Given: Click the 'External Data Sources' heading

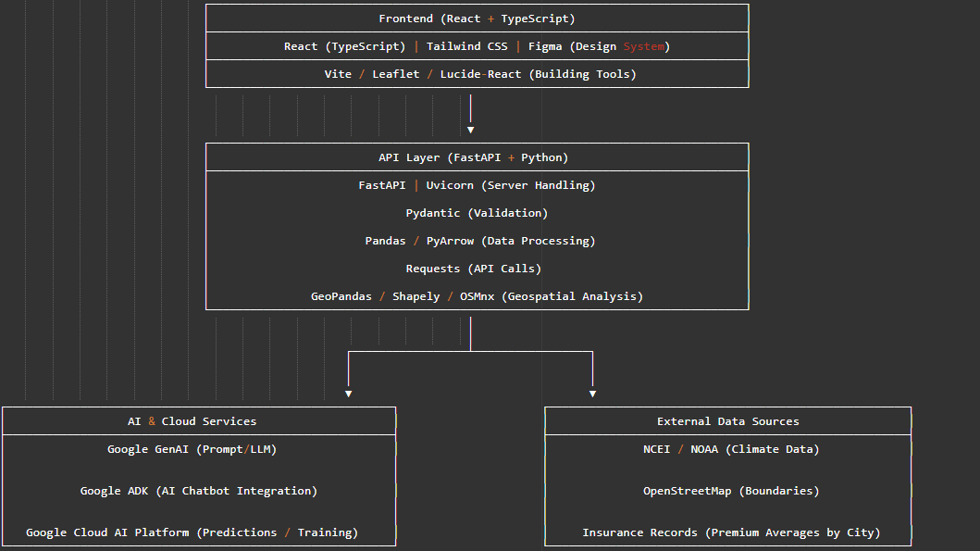Looking at the screenshot, I should coord(728,421).
